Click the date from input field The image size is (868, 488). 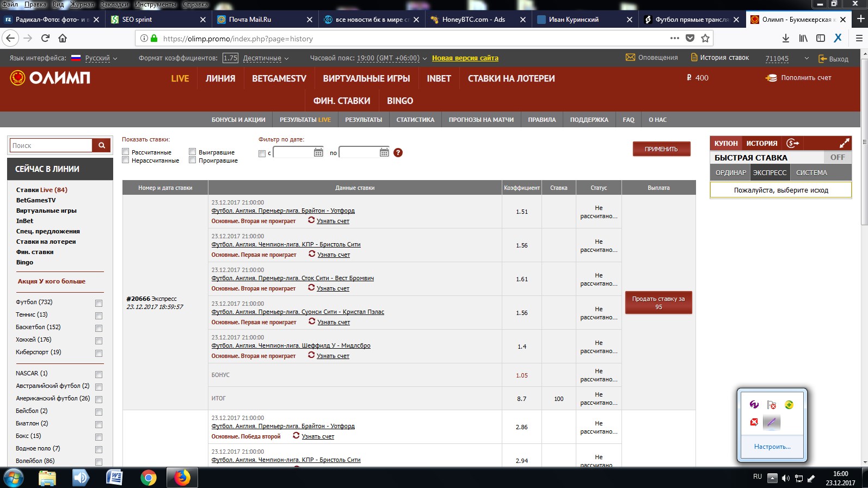[293, 153]
